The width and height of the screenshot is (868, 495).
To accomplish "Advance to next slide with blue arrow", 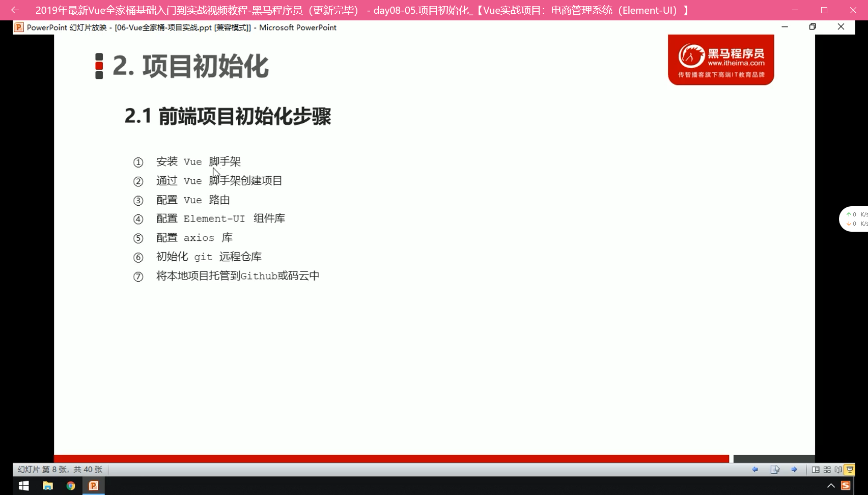I will [x=794, y=470].
